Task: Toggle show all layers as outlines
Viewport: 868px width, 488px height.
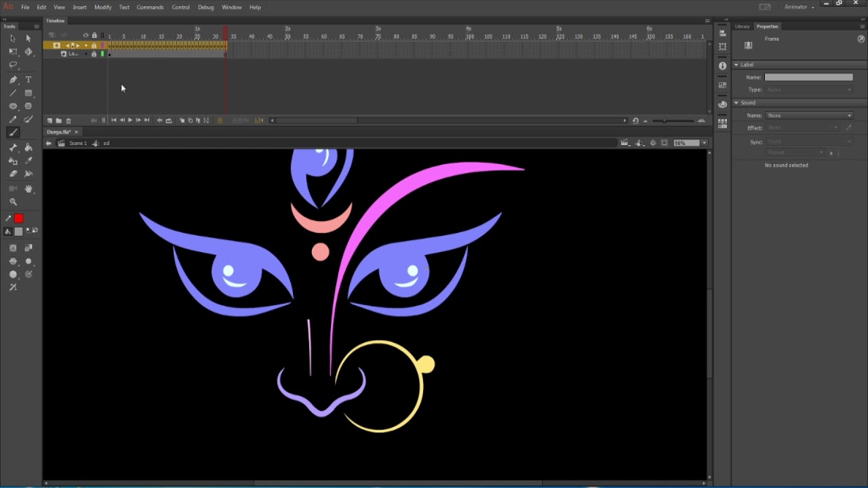Action: pos(102,36)
